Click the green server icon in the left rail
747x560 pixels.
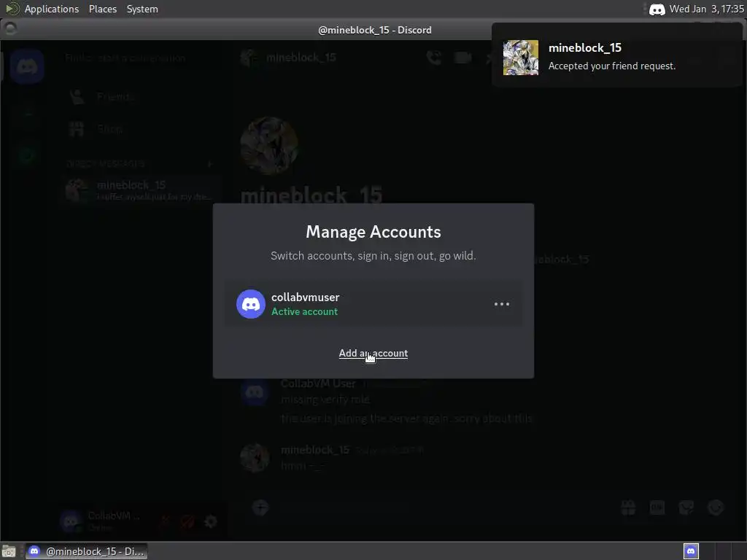27,156
